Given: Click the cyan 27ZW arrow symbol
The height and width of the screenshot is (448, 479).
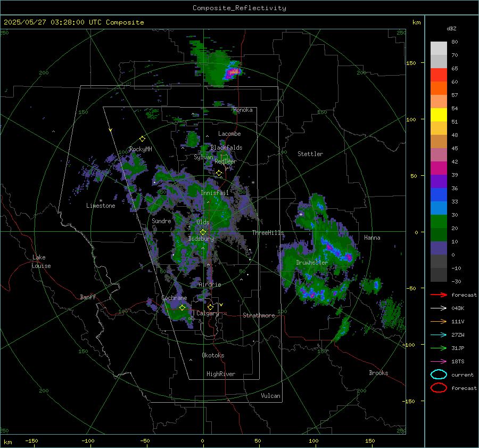Looking at the screenshot, I should tap(439, 335).
